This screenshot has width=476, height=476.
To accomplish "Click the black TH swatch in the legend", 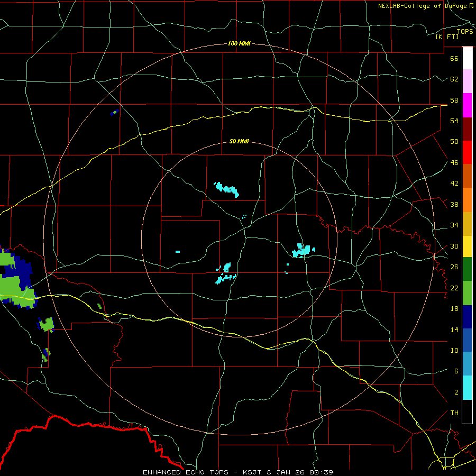I will tap(467, 411).
